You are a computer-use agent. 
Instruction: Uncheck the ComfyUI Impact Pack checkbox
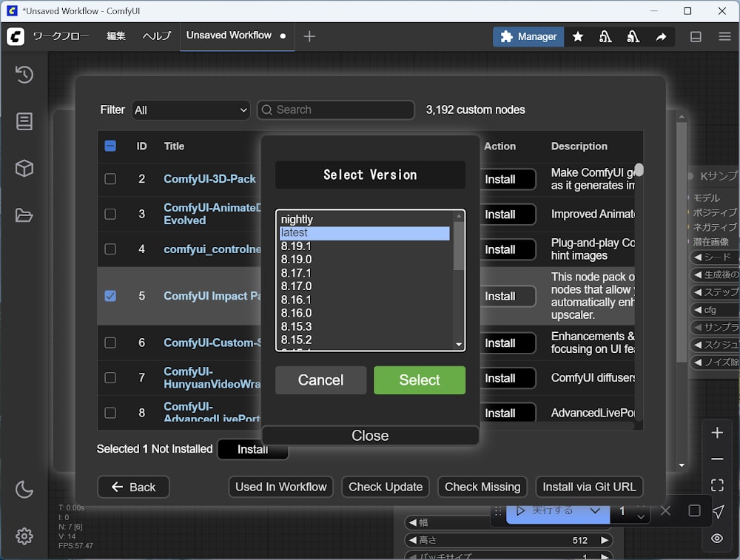pyautogui.click(x=110, y=296)
